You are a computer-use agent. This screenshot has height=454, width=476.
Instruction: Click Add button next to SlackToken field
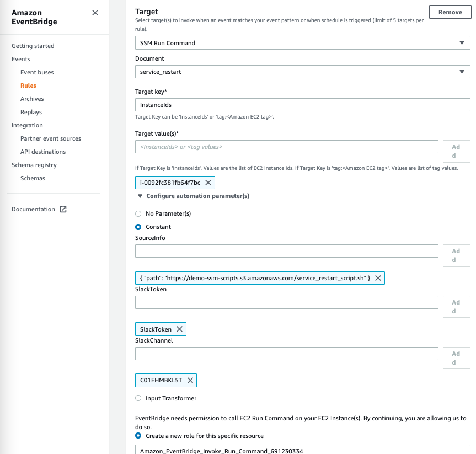pos(456,307)
